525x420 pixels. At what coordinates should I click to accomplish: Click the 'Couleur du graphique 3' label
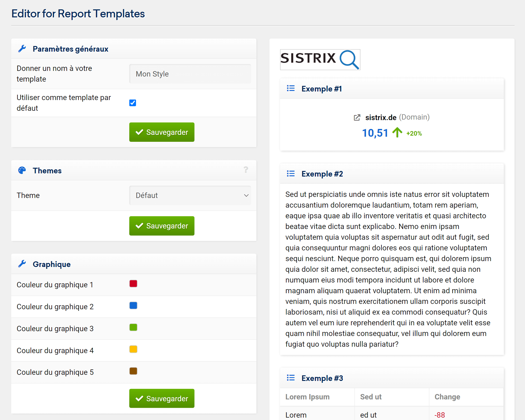coord(55,329)
